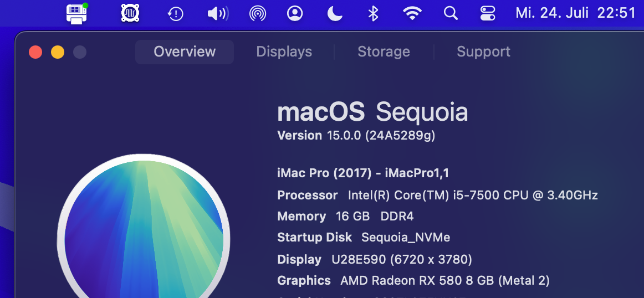
Task: Open the audio waveform menu bar icon
Action: [130, 13]
